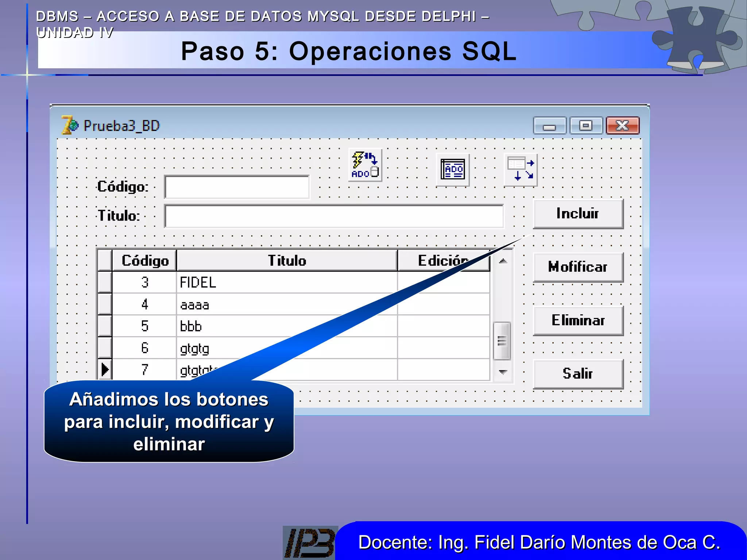This screenshot has height=560, width=747.
Task: Click the Titulo column header
Action: coord(287,261)
